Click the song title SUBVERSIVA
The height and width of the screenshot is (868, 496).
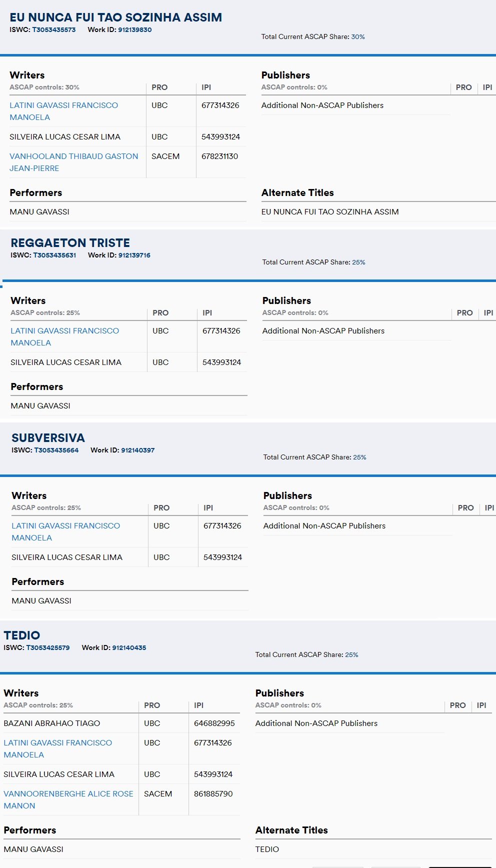48,438
